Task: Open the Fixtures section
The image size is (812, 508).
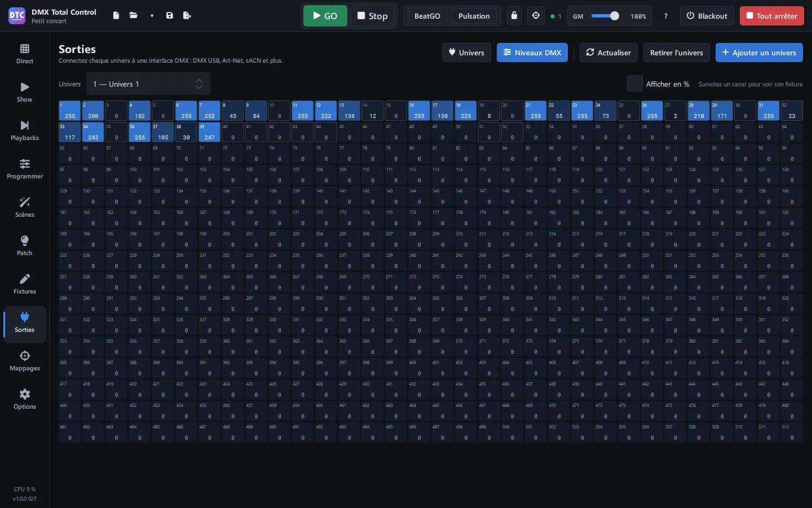Action: [25, 284]
